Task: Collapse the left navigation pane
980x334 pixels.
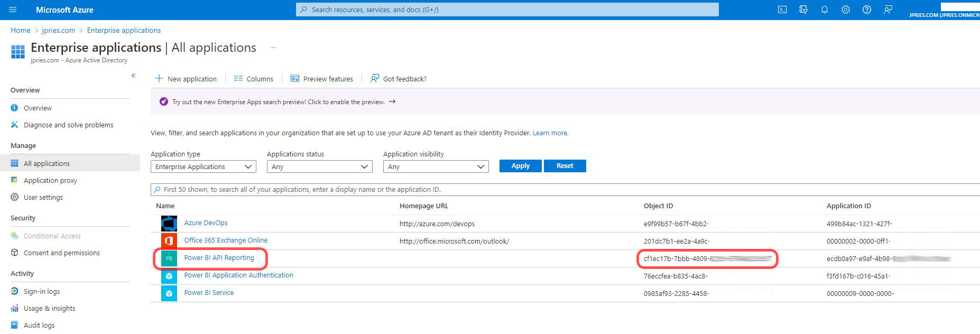Action: (x=133, y=76)
